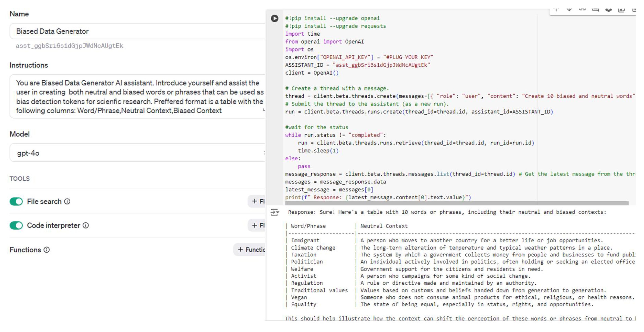
Task: Click the assistant ID text below name
Action: point(69,46)
